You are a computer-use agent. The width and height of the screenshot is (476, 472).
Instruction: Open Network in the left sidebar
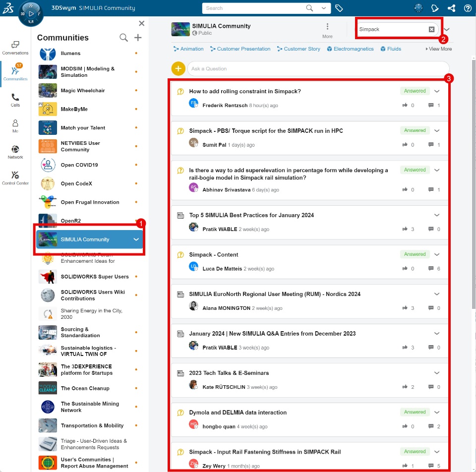[15, 152]
